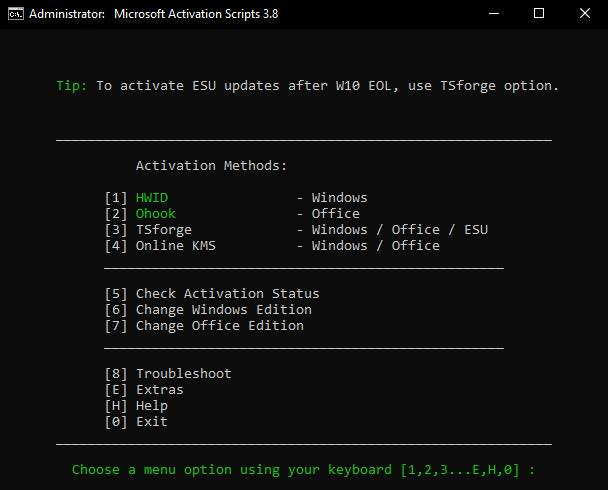This screenshot has height=490, width=608.
Task: Click the ESU updates tip text
Action: click(x=326, y=86)
